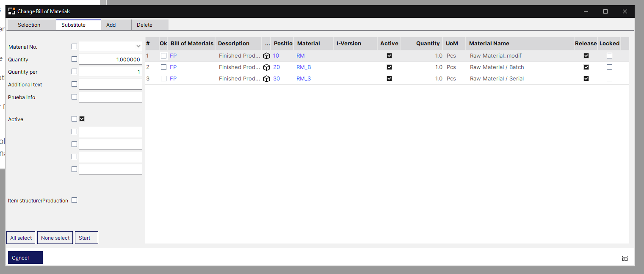Uncheck Release for Raw Material / Serial row
Screen dimensions: 644x274
click(x=586, y=79)
